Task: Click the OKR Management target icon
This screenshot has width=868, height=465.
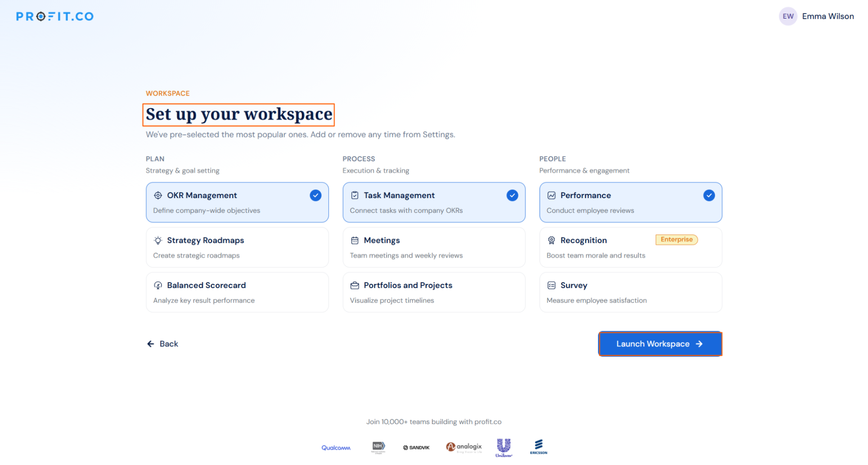Action: (158, 196)
